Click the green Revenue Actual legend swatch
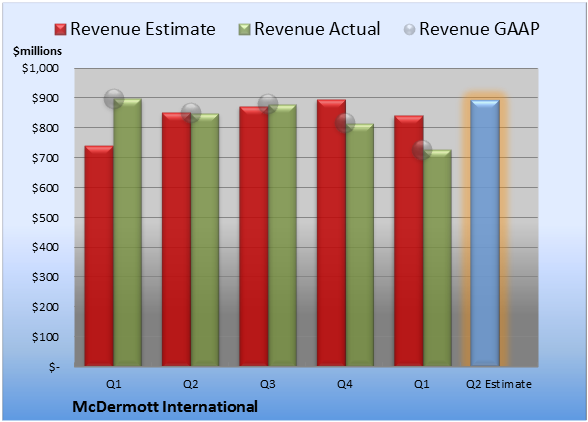588x422 pixels. point(244,29)
